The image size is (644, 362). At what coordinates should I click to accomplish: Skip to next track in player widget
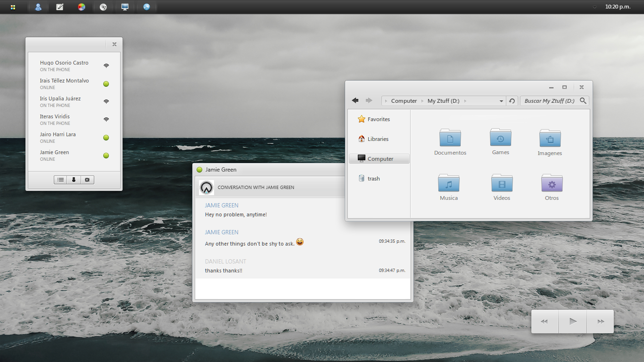point(601,321)
